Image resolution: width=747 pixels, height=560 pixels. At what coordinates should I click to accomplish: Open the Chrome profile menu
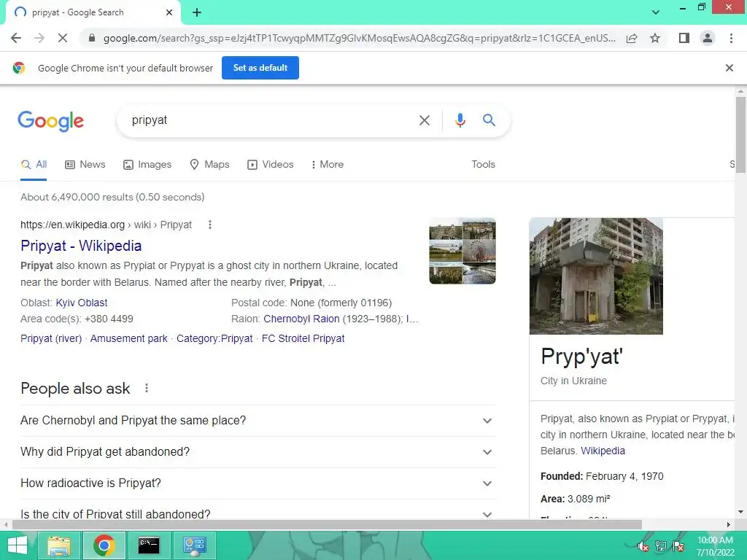(x=708, y=38)
